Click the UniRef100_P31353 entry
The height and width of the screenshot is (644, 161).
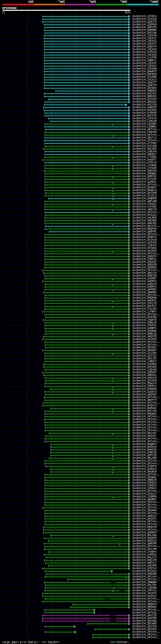click(x=144, y=309)
